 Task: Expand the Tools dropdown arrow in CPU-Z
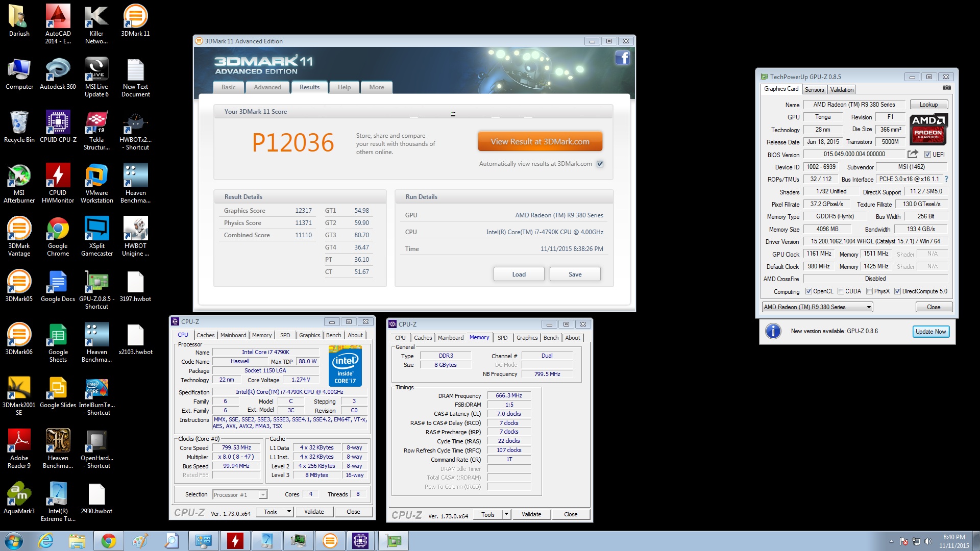click(x=289, y=512)
